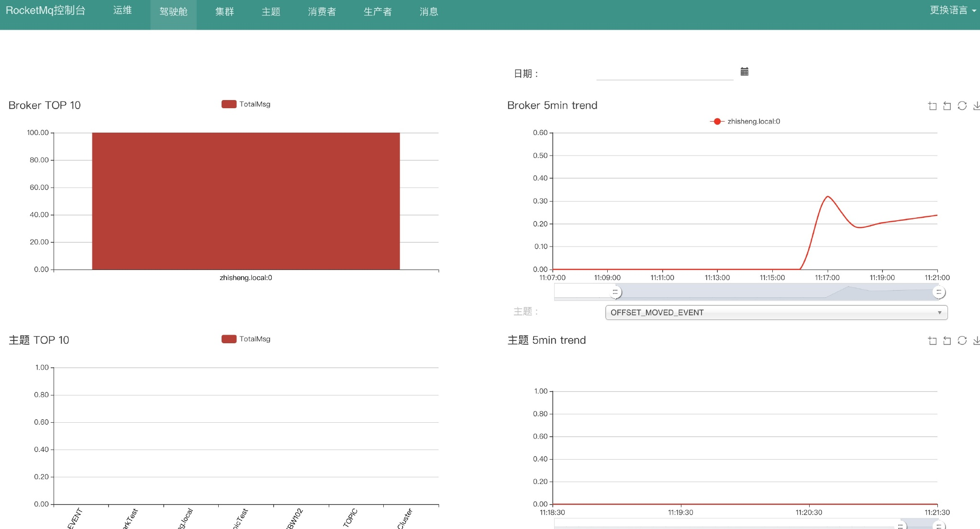Activate area zoom on 主题 5min trend
The width and height of the screenshot is (980, 529).
point(932,340)
